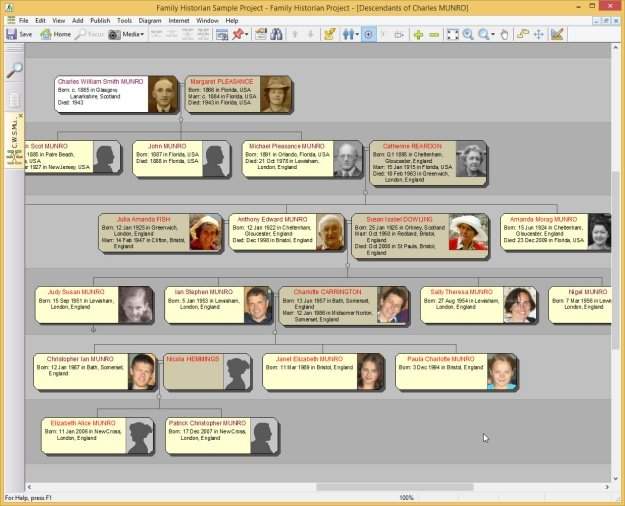Select the Ian Stephen MUNRO box
Viewport: 625px width, 506px height.
pyautogui.click(x=206, y=305)
